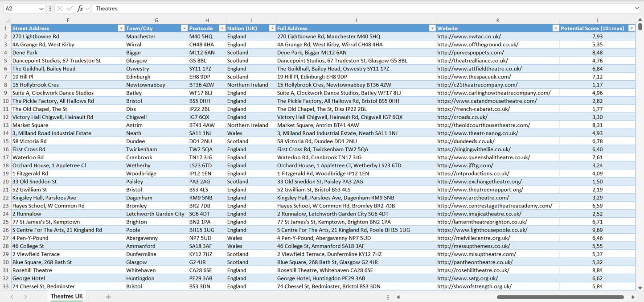Click the Insert Function fx icon
Viewport: 644px width, 302px height.
tap(80, 8)
